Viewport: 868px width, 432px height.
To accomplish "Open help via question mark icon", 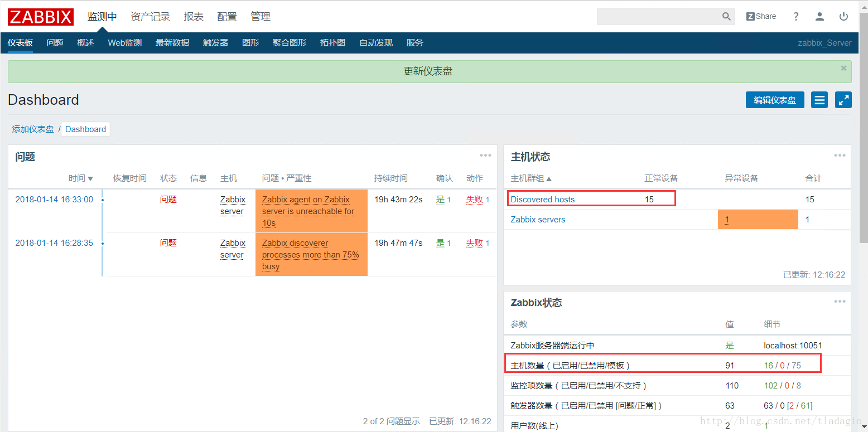I will 796,17.
